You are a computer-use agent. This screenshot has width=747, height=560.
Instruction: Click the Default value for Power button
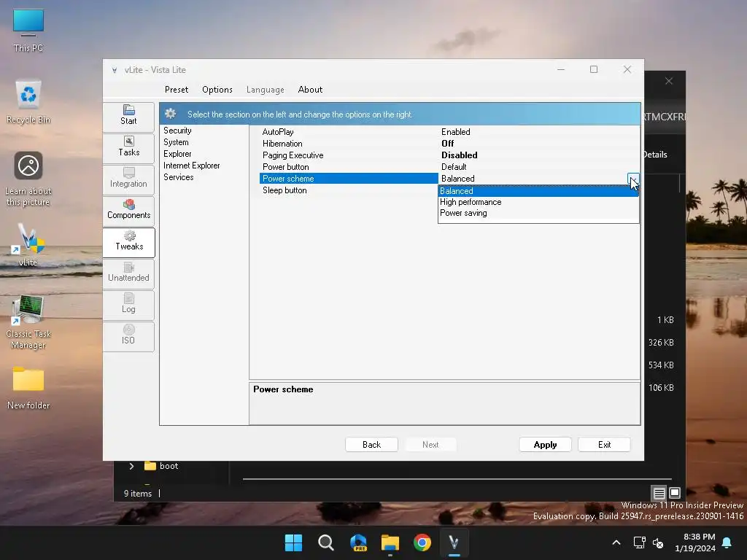click(454, 167)
